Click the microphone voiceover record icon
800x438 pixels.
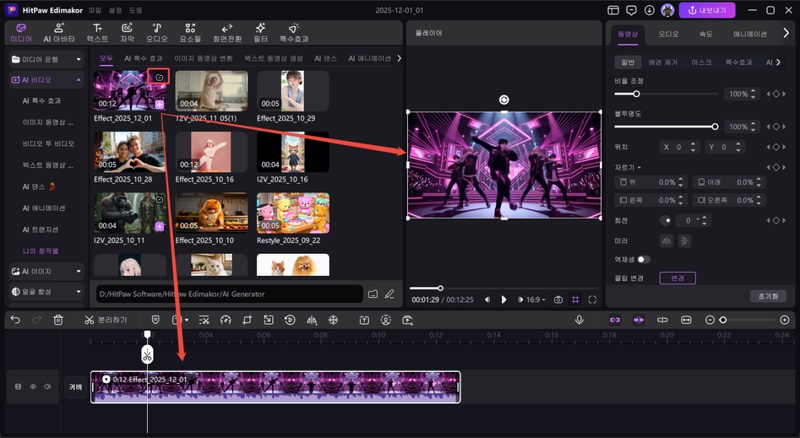[x=579, y=320]
